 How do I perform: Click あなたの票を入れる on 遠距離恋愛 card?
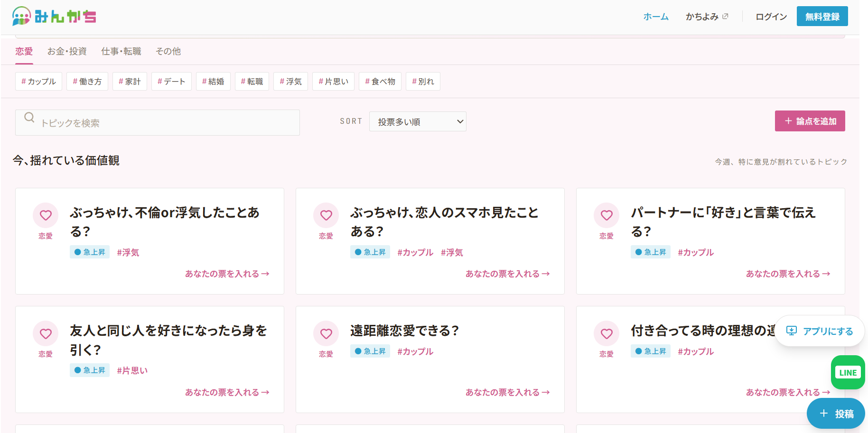[x=508, y=392]
